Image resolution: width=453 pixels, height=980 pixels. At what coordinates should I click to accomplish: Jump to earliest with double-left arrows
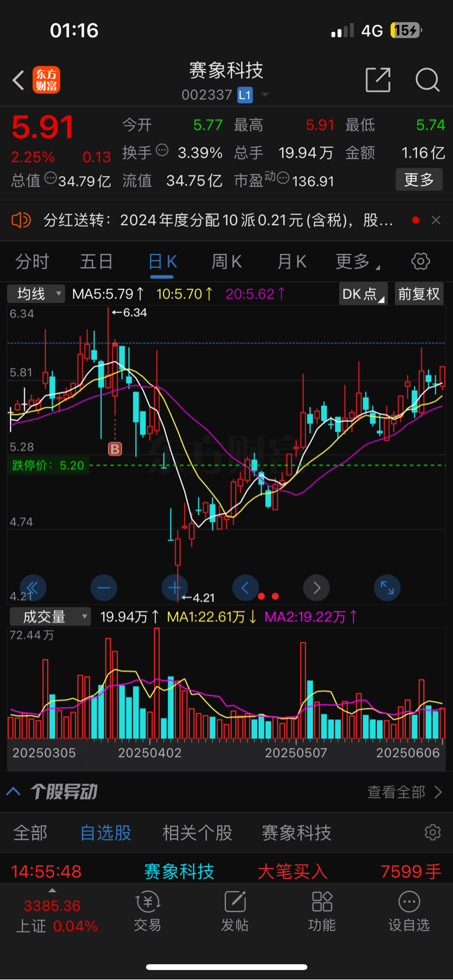(33, 588)
